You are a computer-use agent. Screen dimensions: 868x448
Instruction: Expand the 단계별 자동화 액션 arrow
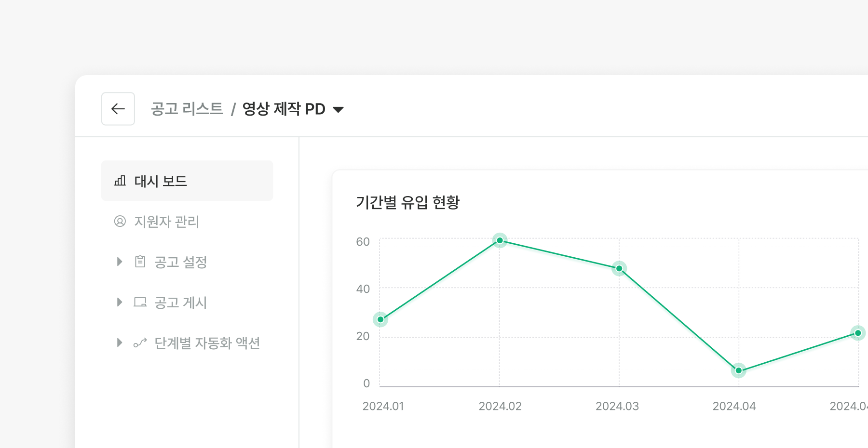pyautogui.click(x=120, y=343)
